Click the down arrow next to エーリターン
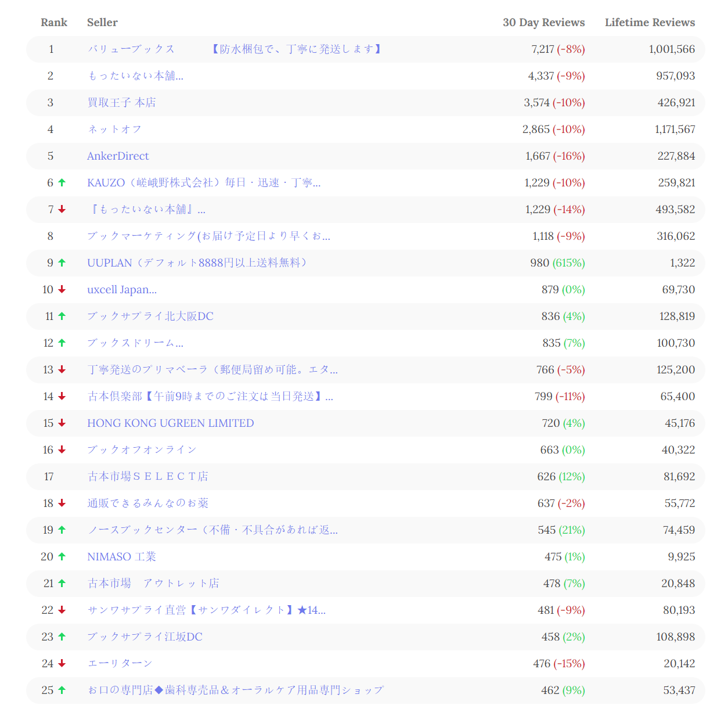The image size is (728, 705). [62, 663]
